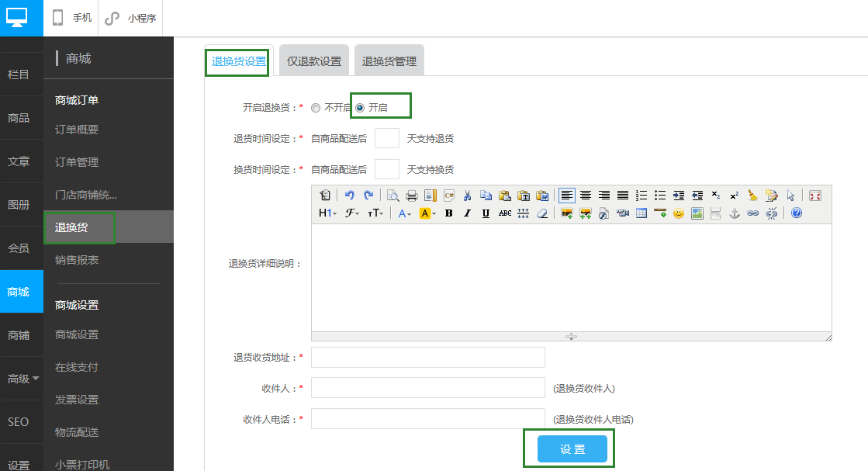Insert a map with the map icon
868x471 pixels.
point(697,213)
